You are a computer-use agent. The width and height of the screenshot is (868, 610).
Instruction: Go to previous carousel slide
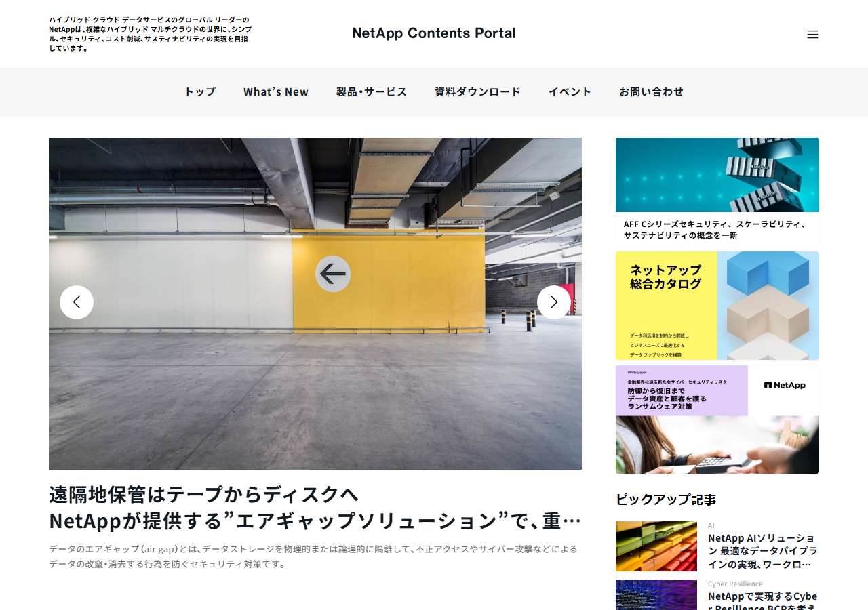pos(77,302)
